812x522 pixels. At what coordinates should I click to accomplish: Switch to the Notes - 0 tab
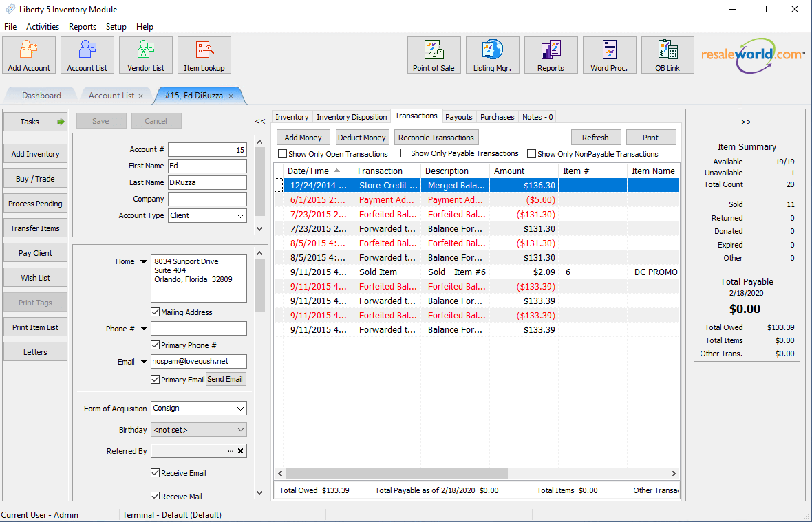point(537,117)
